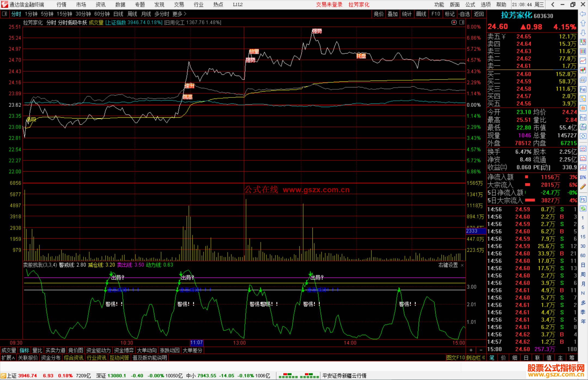Click the 返回 return button
588x380 pixels.
479,14
